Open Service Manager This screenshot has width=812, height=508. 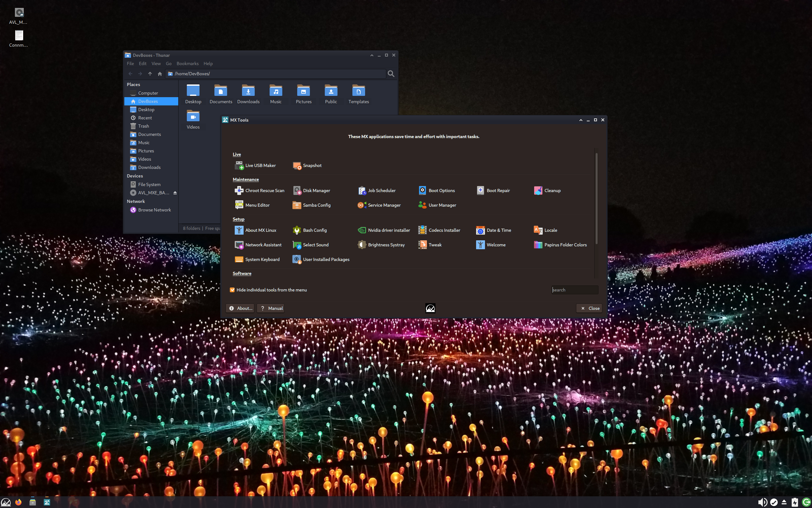(379, 205)
